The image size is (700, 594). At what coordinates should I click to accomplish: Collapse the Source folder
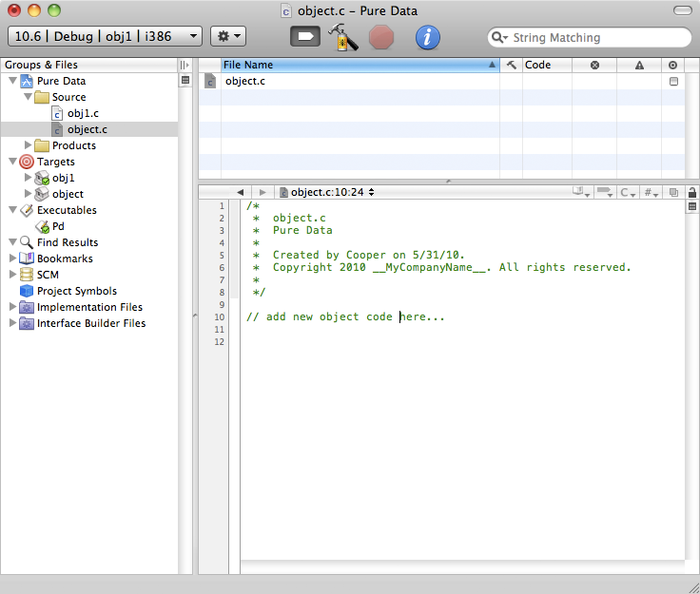tap(28, 97)
